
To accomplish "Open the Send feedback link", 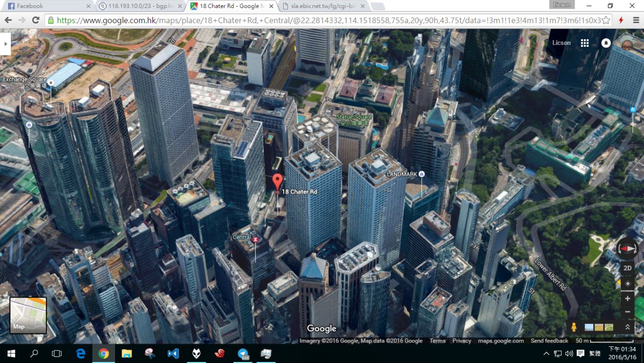I will tap(549, 341).
